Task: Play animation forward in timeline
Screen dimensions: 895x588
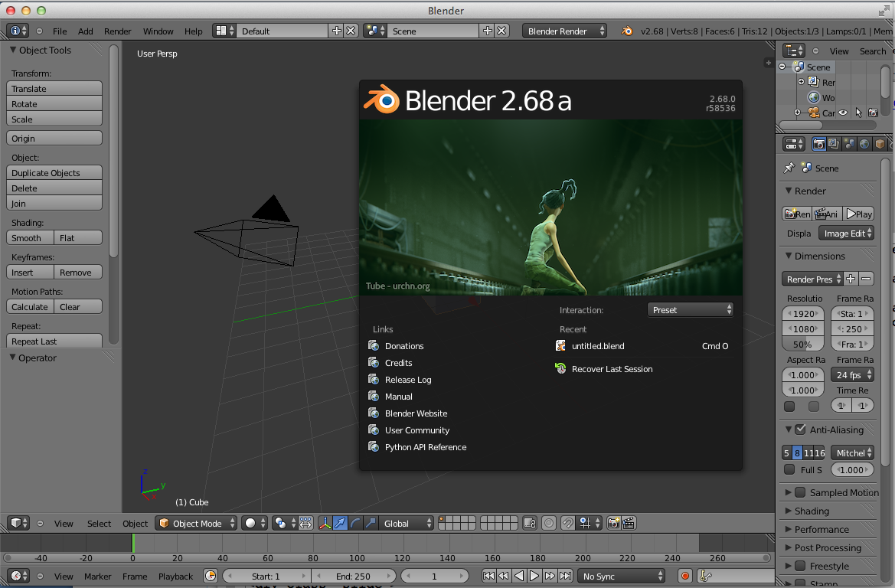Action: [534, 576]
